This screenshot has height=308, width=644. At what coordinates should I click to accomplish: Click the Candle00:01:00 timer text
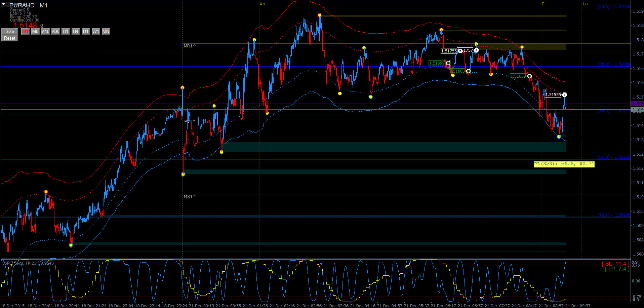[x=25, y=20]
